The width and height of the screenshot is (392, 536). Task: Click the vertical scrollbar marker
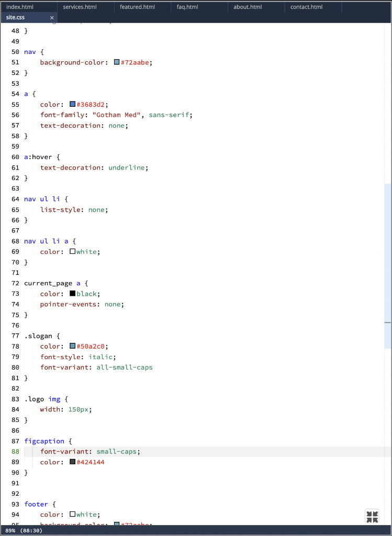coord(388,322)
